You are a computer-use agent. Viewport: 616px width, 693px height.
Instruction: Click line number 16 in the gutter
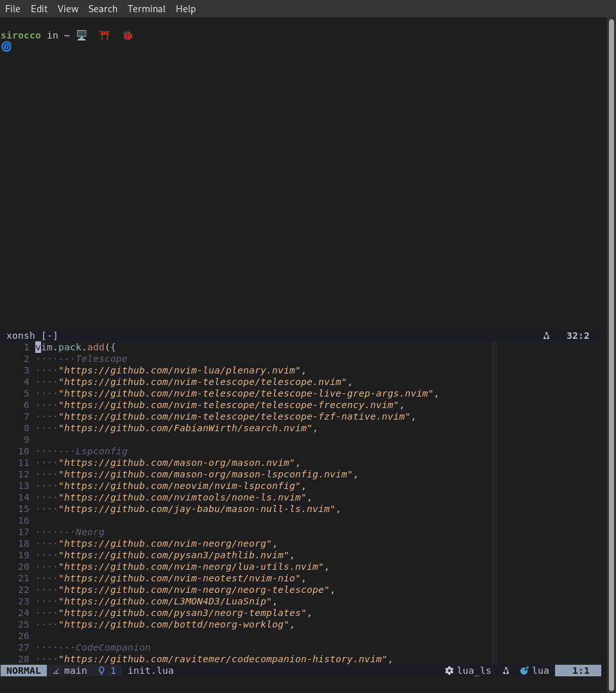tap(23, 520)
